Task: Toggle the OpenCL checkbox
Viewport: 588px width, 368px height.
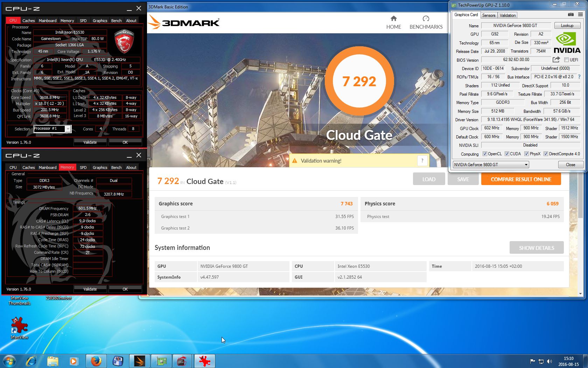Action: (485, 154)
